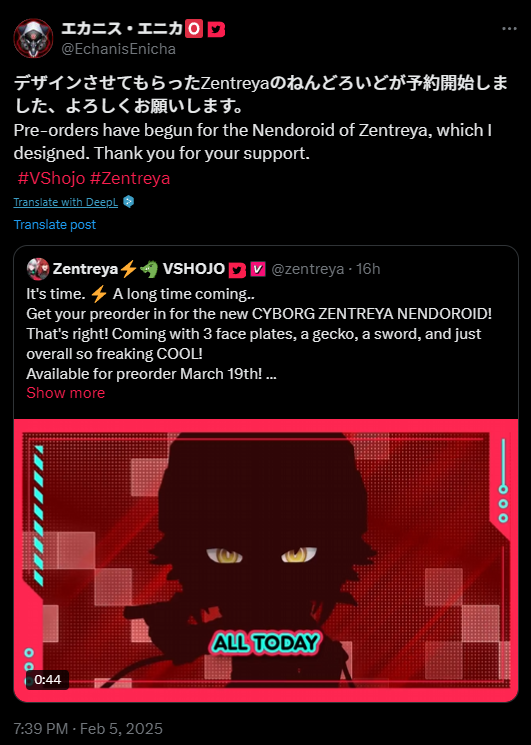
Task: Click Zentreya's small avatar in quoted post
Action: 38,269
